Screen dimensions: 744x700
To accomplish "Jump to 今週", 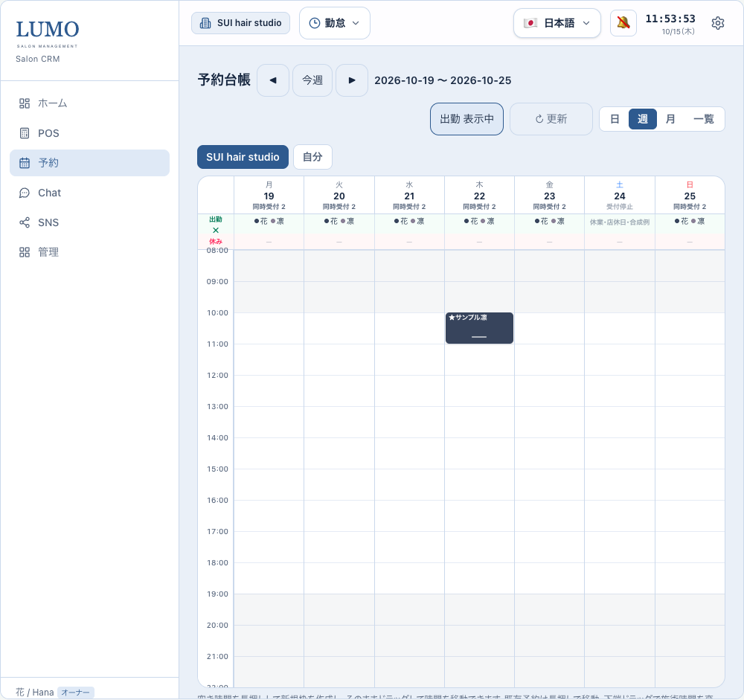I will pyautogui.click(x=312, y=80).
